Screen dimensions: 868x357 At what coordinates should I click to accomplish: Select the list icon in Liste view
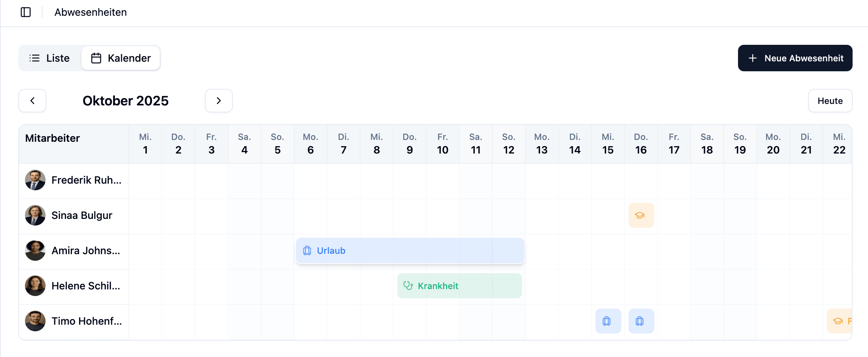[34, 58]
